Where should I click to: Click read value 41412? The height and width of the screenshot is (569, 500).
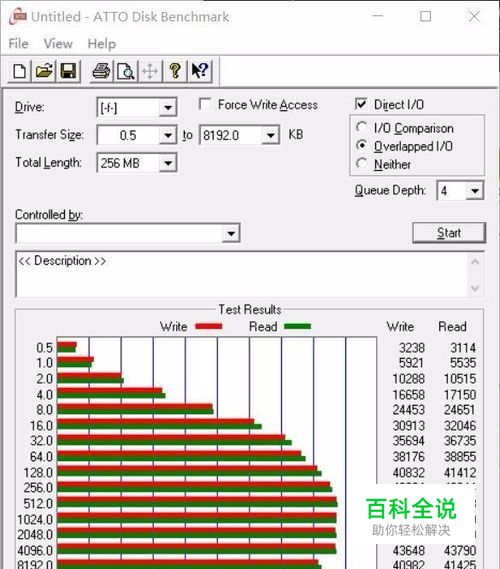coord(460,472)
